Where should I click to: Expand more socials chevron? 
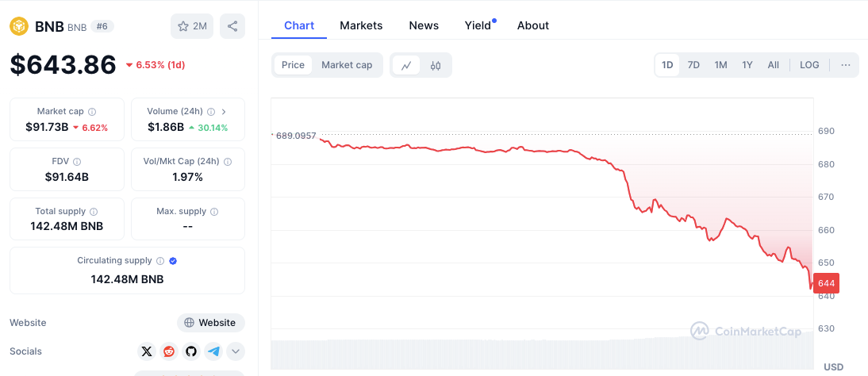(236, 351)
